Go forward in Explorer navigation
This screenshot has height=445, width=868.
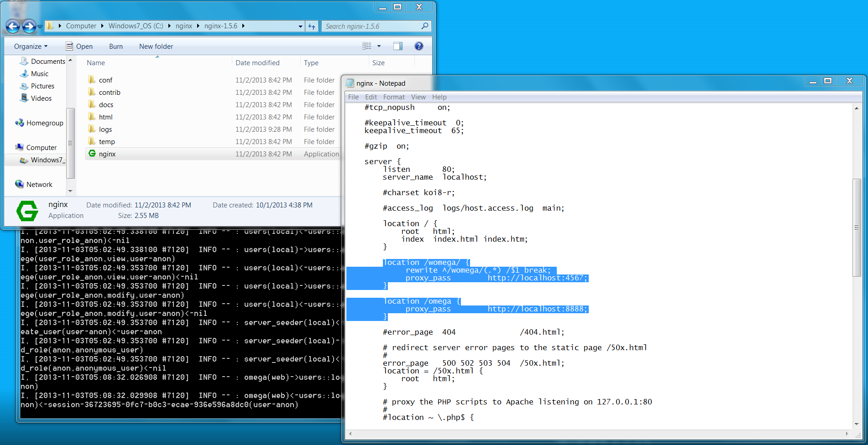coord(29,26)
